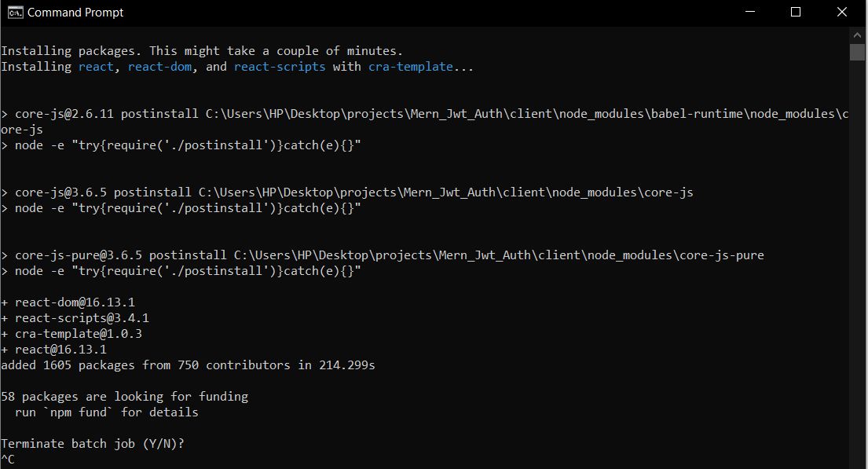Image resolution: width=868 pixels, height=469 pixels.
Task: Close the Command Prompt window
Action: (x=842, y=12)
